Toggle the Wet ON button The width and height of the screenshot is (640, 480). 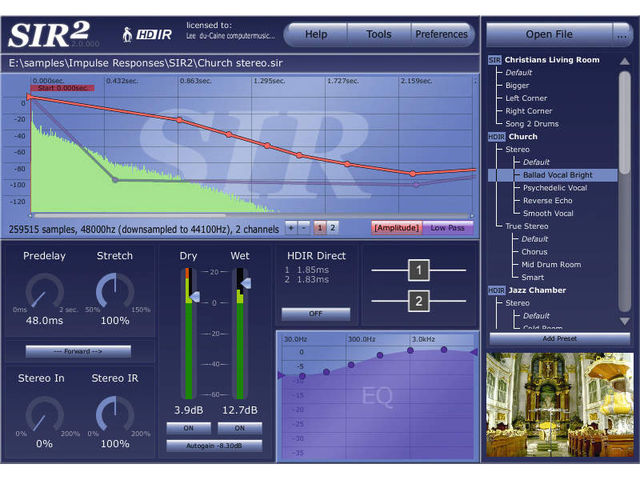240,428
